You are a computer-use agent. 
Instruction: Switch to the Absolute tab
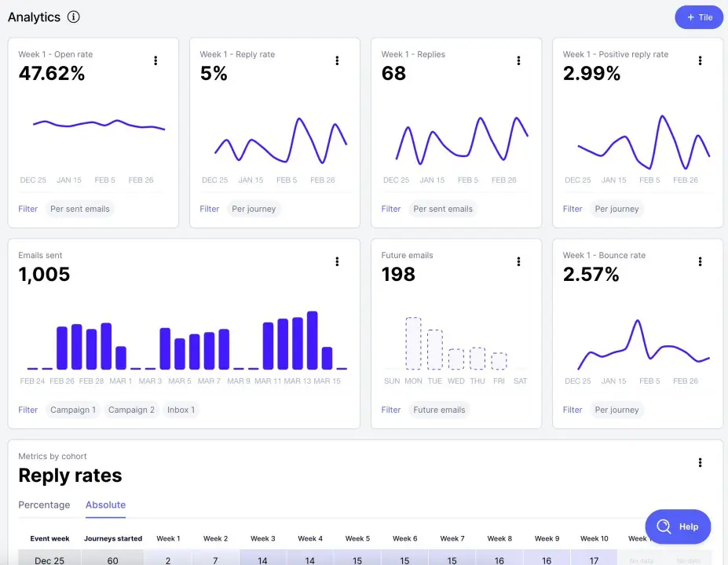[105, 505]
